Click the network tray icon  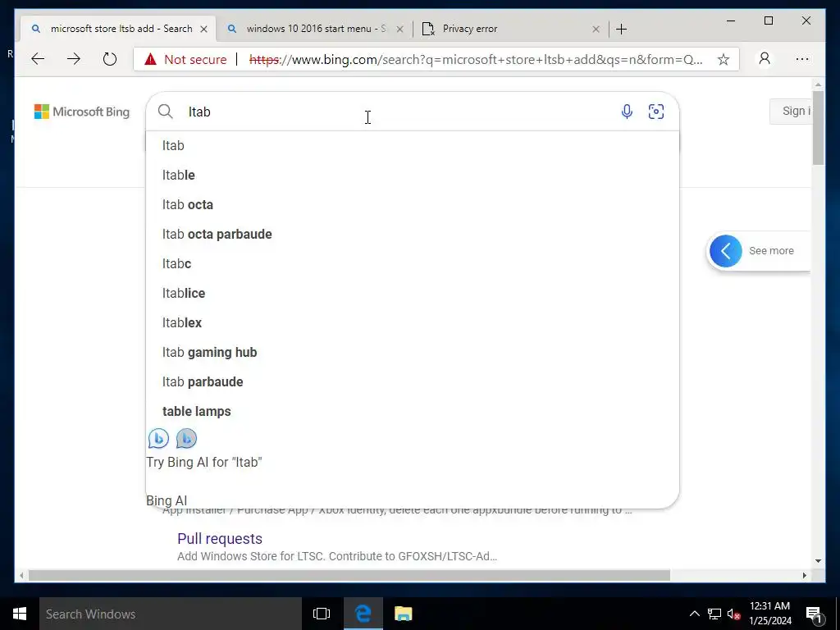pyautogui.click(x=714, y=614)
